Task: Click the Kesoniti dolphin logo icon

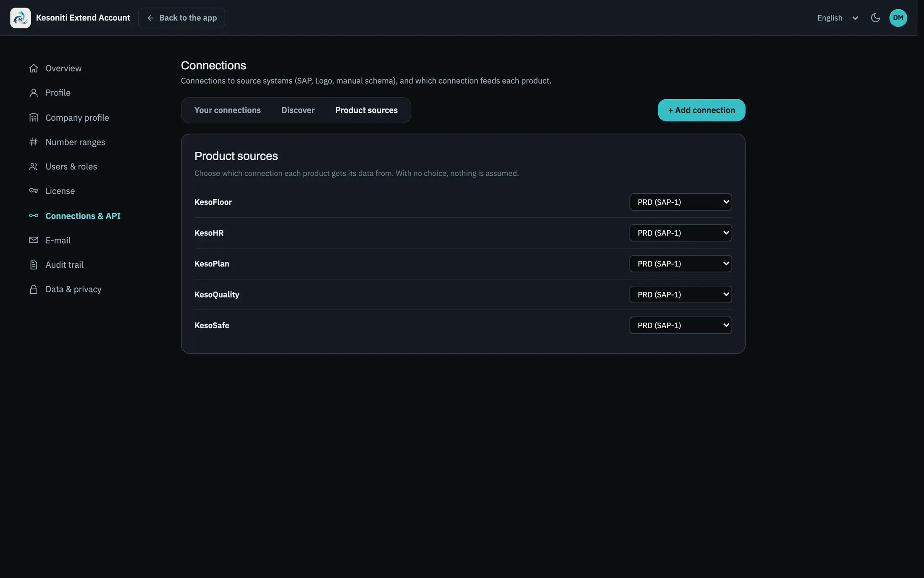Action: (x=20, y=18)
